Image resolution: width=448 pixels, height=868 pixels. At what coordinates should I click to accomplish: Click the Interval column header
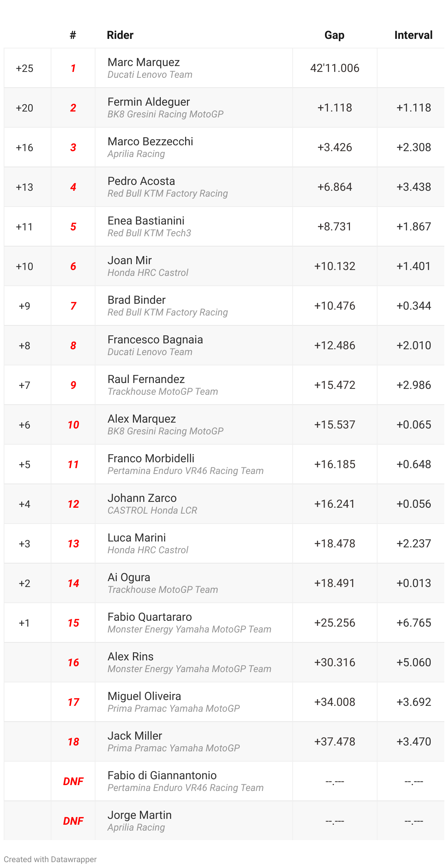coord(413,35)
